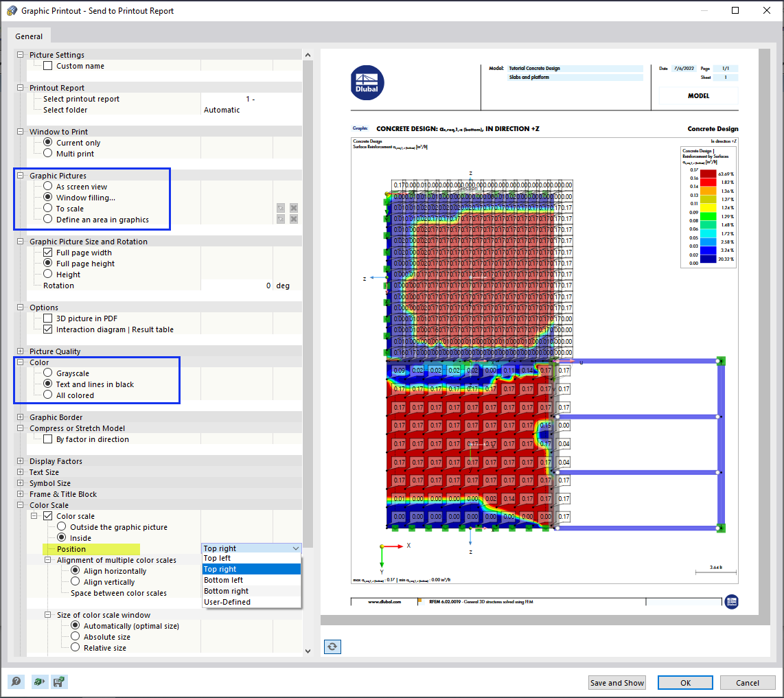Collapse the Color Scale section
Image resolution: width=784 pixels, height=698 pixels.
tap(20, 505)
